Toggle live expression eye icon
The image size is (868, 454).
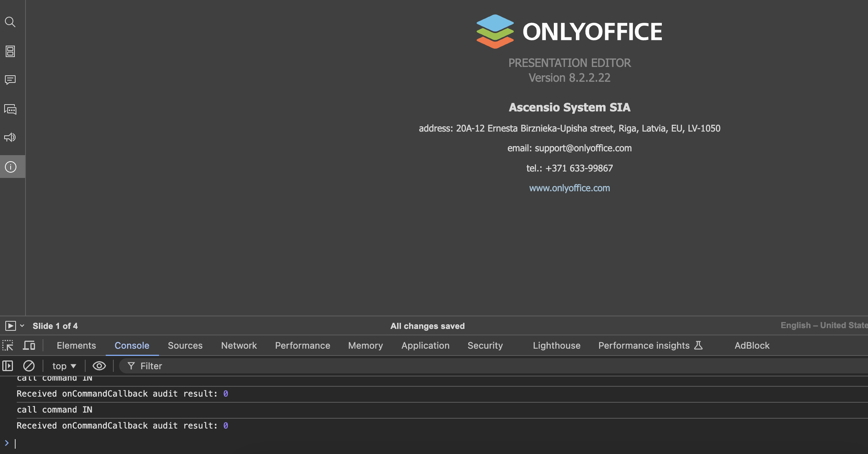pos(99,366)
